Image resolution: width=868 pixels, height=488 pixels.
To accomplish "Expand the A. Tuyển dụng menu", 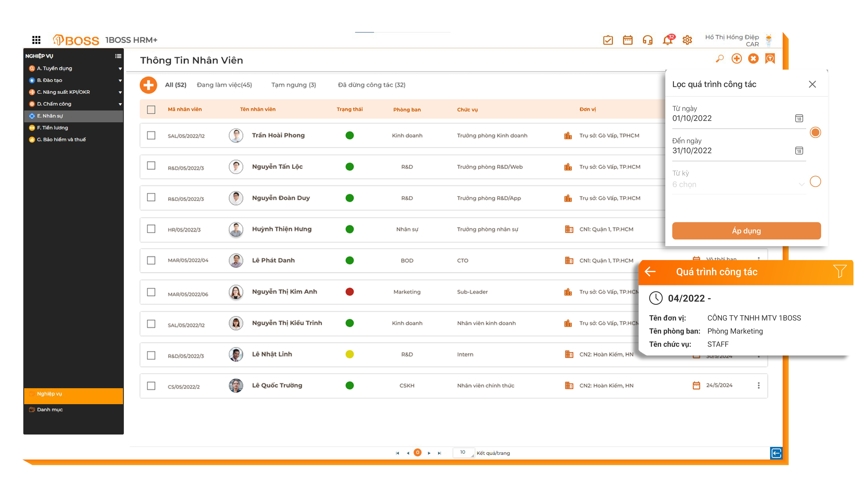I will coord(120,68).
